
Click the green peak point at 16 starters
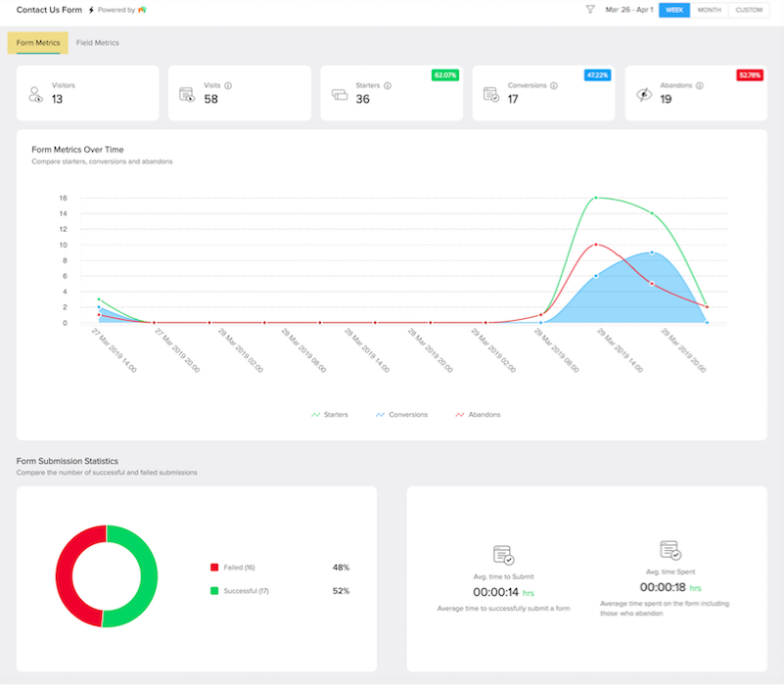tap(595, 198)
